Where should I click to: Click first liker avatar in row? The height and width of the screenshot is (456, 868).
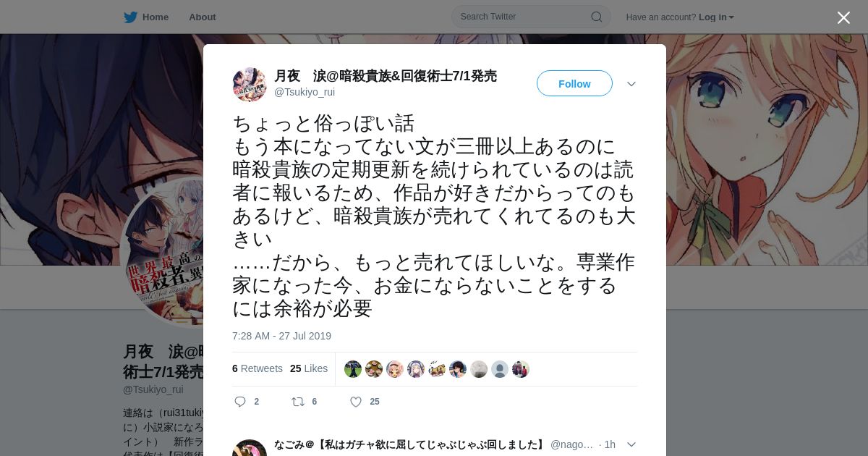[353, 369]
